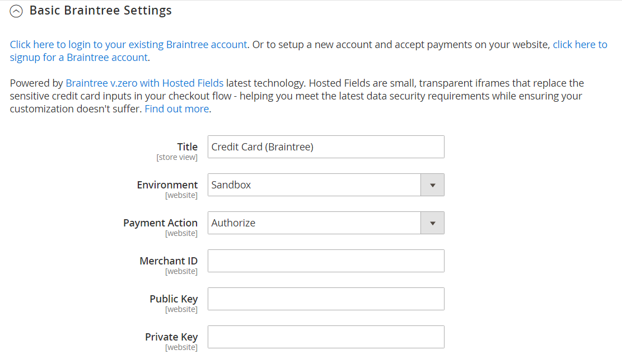
Task: Click the Basic Braintree Settings heading
Action: click(101, 10)
